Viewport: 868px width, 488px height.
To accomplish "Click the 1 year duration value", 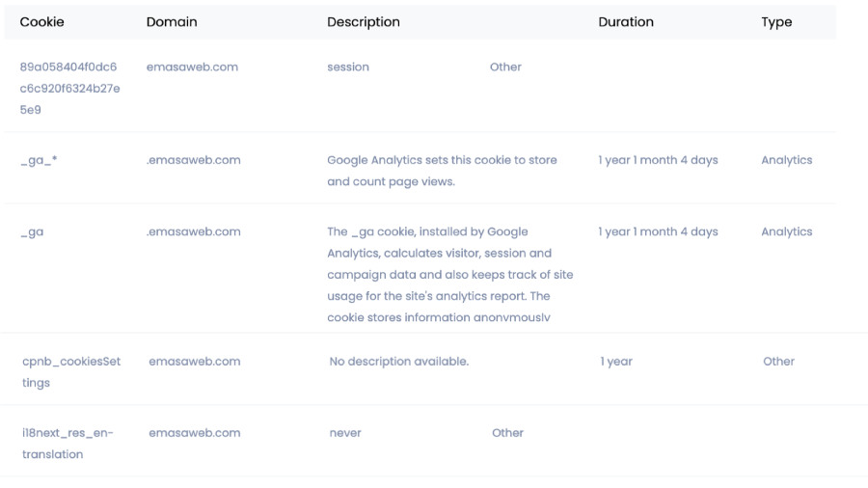I will (x=616, y=362).
